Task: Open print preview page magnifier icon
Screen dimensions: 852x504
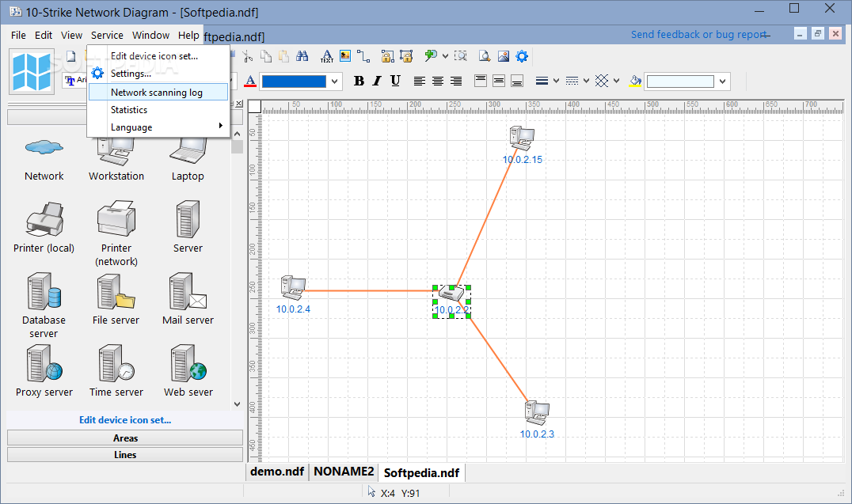Action: point(485,56)
